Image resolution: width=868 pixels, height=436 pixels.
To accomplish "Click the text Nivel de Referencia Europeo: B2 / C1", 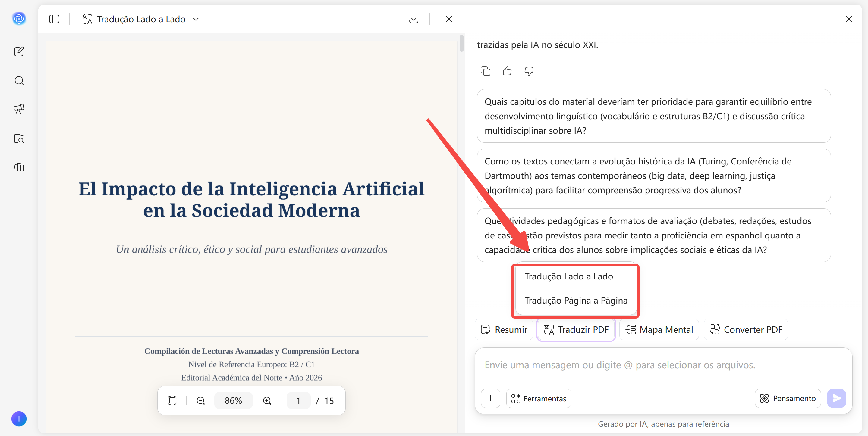I will pyautogui.click(x=251, y=365).
